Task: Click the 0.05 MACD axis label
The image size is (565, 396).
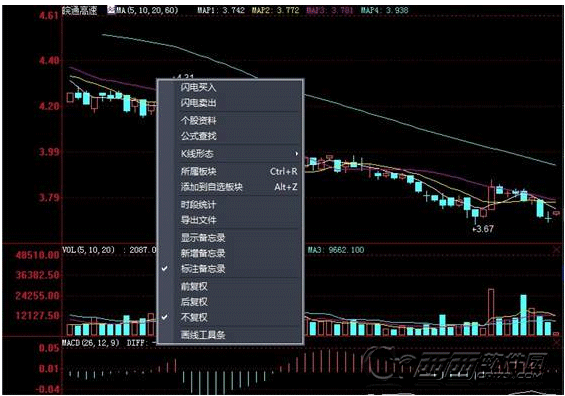Action: [x=49, y=348]
